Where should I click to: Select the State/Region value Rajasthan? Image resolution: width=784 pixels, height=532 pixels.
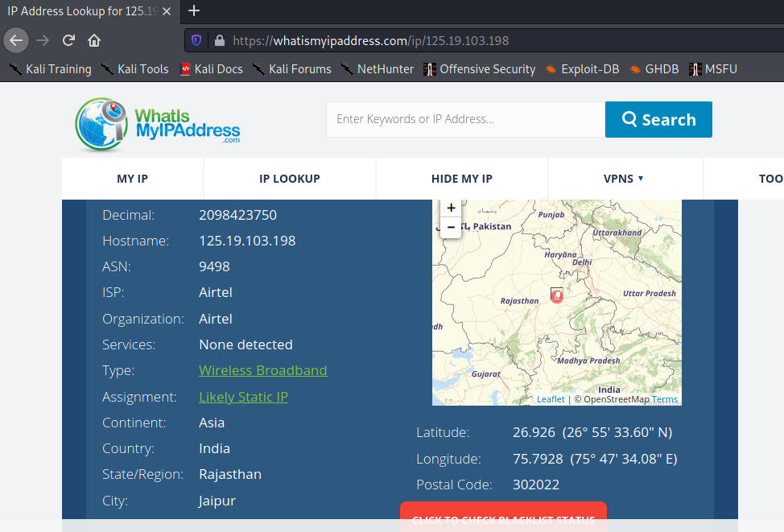tap(230, 475)
